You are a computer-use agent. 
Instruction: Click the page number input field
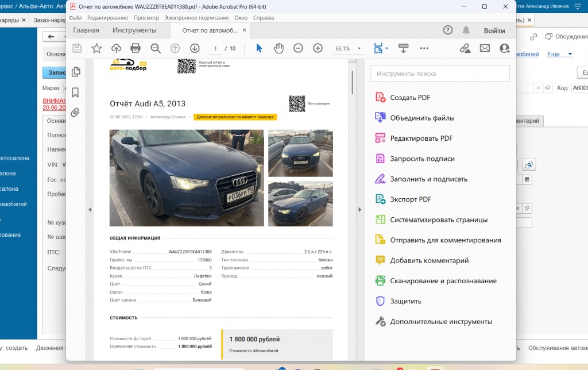pos(215,49)
